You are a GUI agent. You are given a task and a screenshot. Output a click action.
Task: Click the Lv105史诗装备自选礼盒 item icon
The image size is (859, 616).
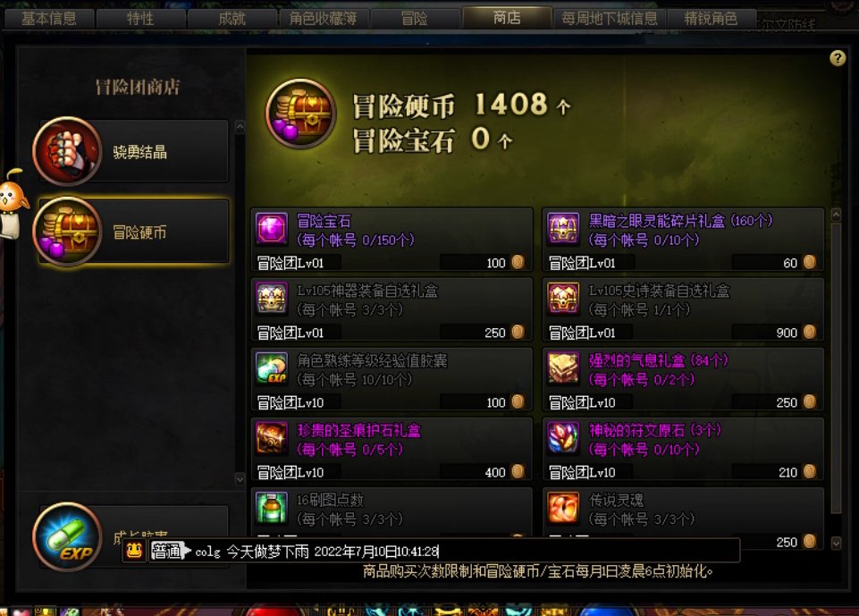pos(563,298)
